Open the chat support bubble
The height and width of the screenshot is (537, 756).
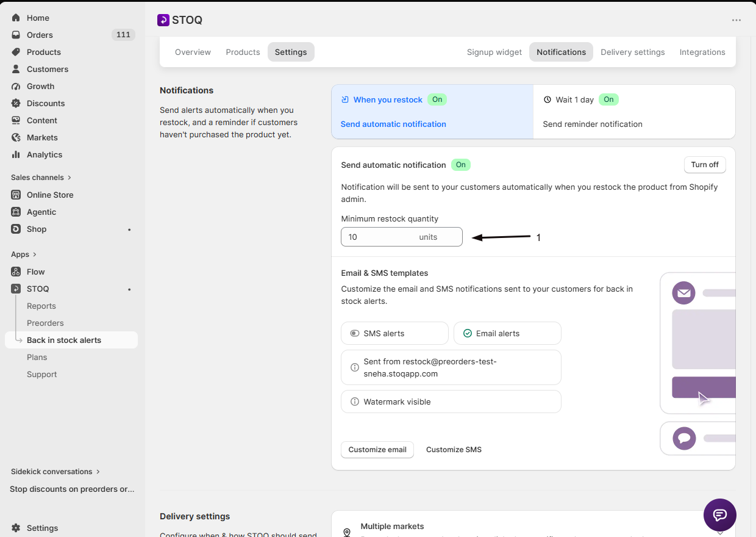[x=720, y=514]
